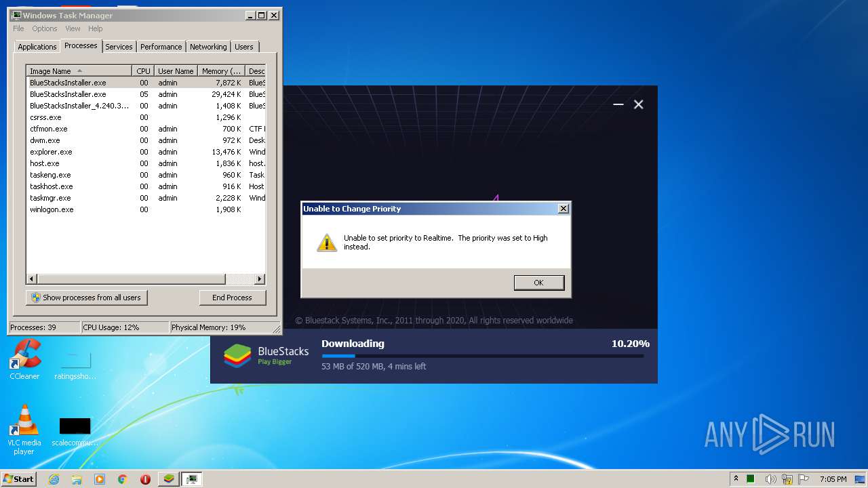This screenshot has width=868, height=488.
Task: Open Windows Media Player from taskbar
Action: tap(100, 479)
